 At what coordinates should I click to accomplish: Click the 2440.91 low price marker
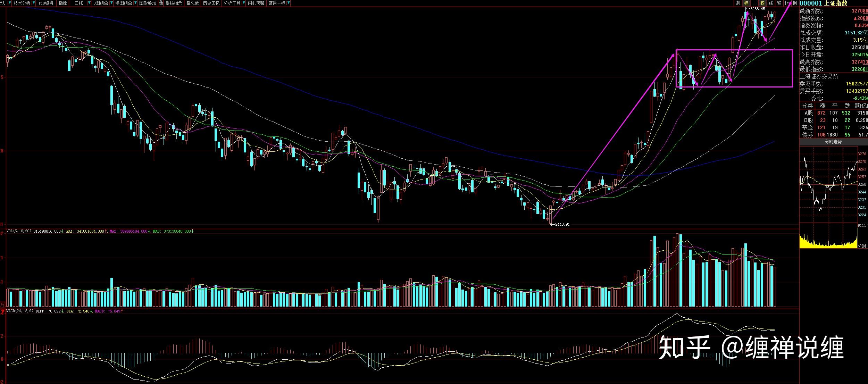tap(562, 224)
